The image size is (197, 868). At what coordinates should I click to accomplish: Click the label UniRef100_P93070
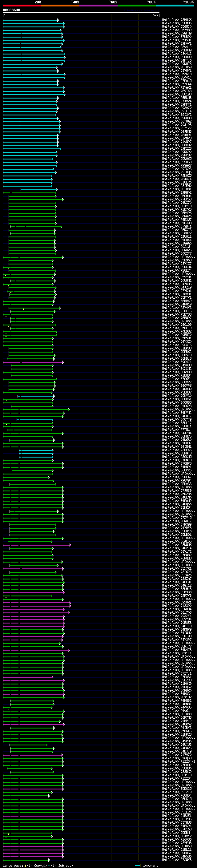pos(177,108)
